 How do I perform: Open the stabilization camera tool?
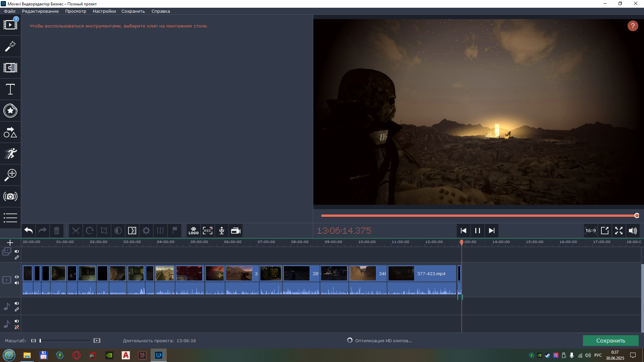[x=10, y=196]
